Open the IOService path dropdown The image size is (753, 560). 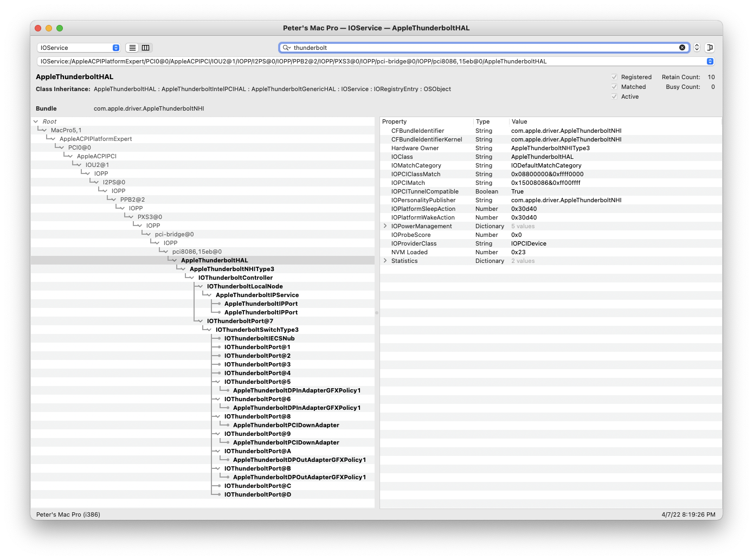pyautogui.click(x=710, y=62)
